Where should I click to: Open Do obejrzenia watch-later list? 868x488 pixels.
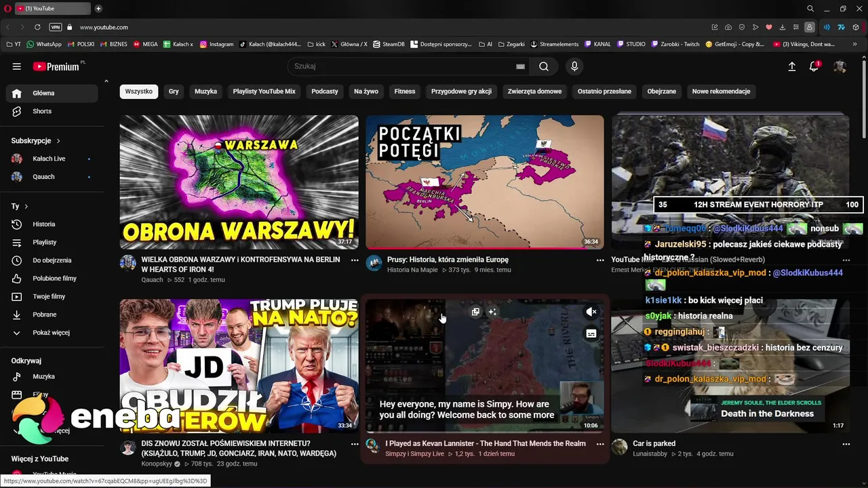(x=52, y=260)
